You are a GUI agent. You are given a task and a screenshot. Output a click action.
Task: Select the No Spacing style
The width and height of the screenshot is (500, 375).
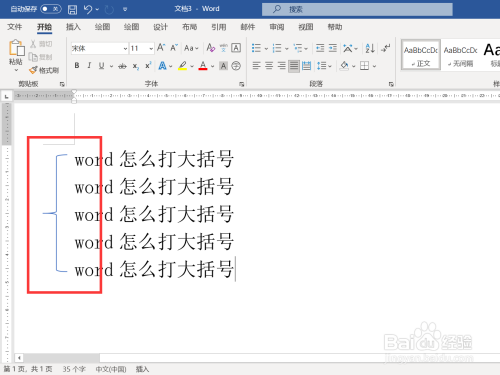[461, 55]
